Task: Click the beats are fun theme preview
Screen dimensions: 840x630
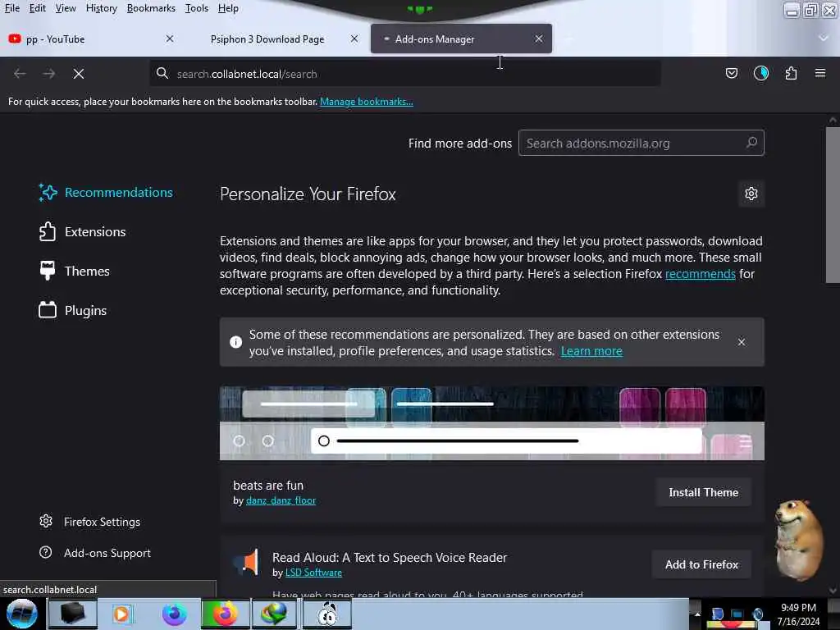Action: pos(492,423)
